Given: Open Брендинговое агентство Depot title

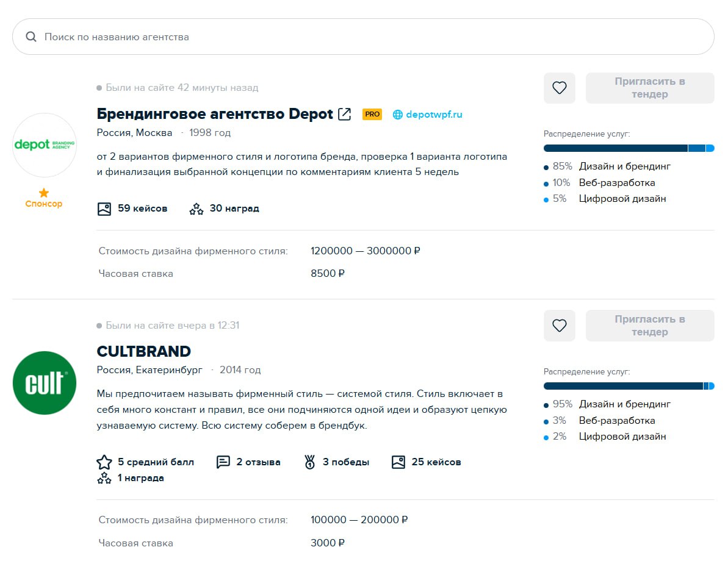Looking at the screenshot, I should coord(215,113).
